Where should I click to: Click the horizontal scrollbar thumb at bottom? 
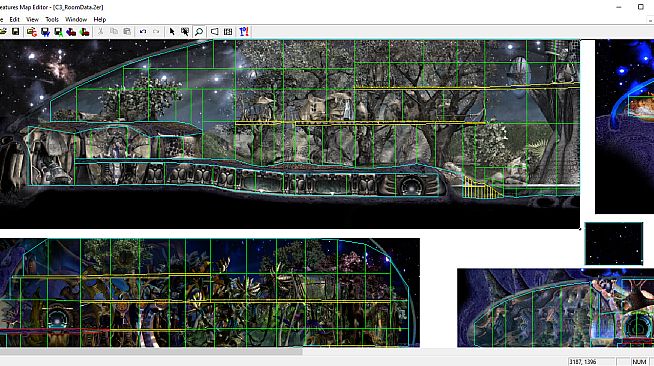pos(151,352)
